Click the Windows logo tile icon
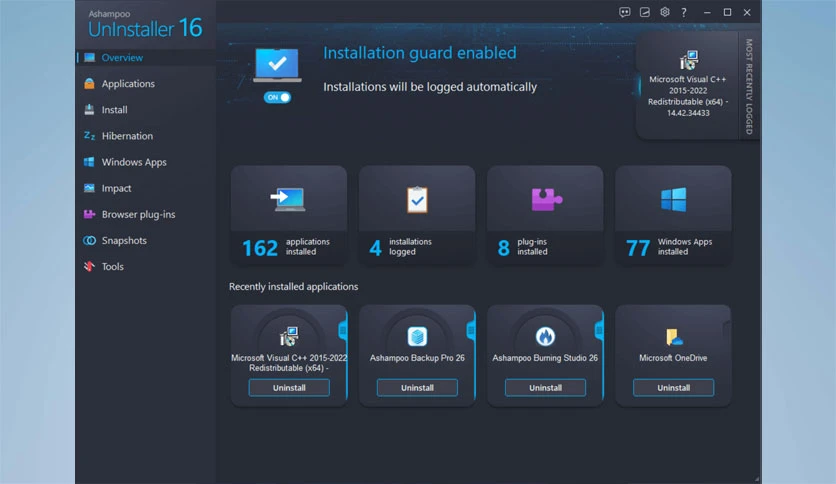 pos(673,200)
